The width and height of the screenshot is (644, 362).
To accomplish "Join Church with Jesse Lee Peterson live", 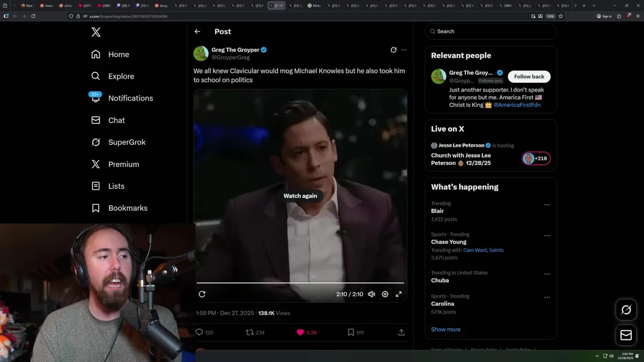I will 461,159.
